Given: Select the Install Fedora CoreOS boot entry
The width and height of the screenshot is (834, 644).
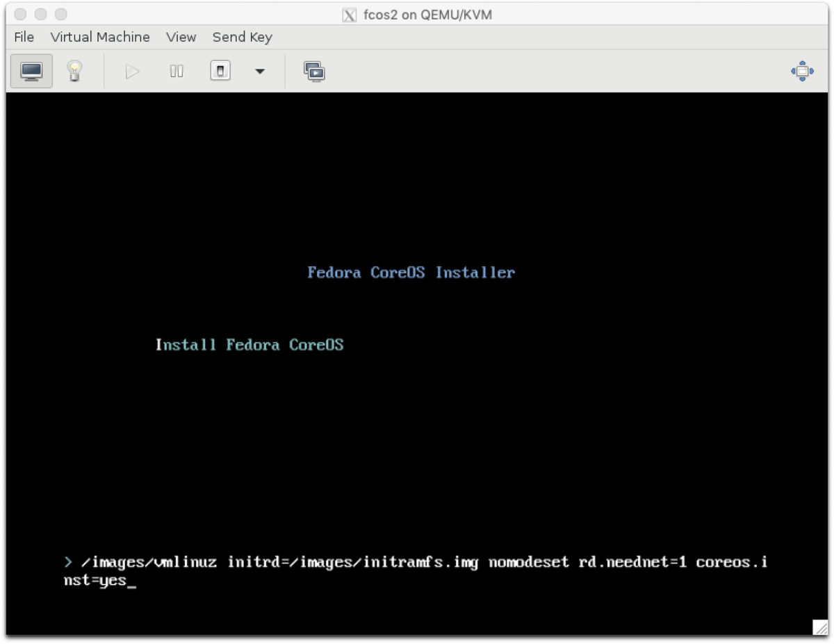Looking at the screenshot, I should [x=250, y=345].
